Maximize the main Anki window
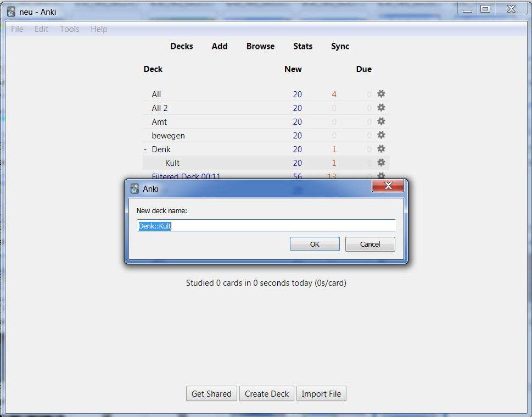532x417 pixels. 485,9
